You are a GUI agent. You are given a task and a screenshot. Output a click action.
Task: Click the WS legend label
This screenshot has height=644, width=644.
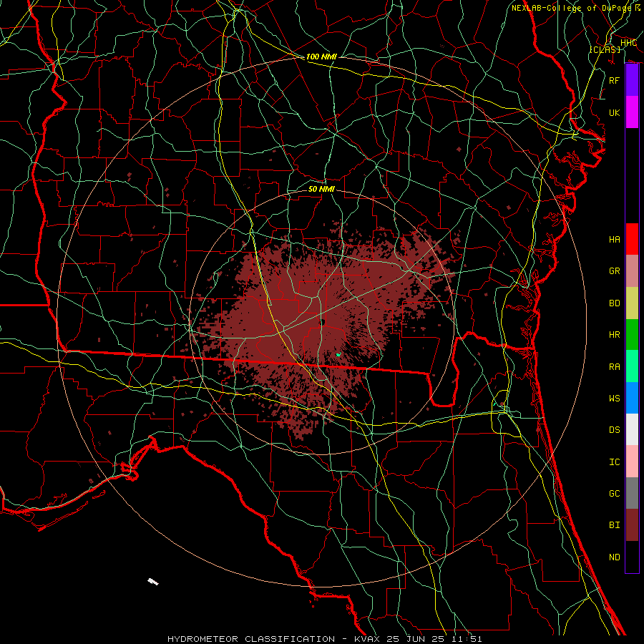coord(614,399)
